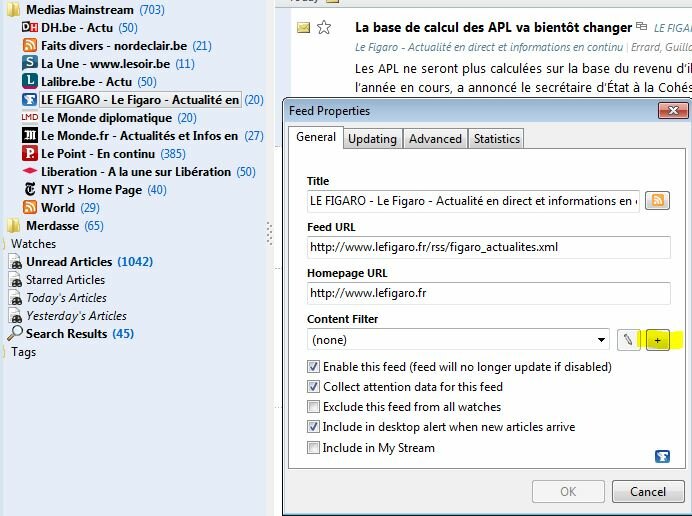Click the Le Monde.fr feed favicon
The height and width of the screenshot is (516, 692).
pyautogui.click(x=30, y=136)
